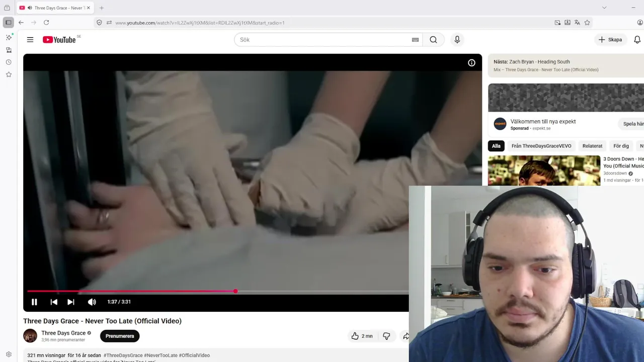Translate the page with translate icon
This screenshot has width=644, height=362.
coord(577,23)
